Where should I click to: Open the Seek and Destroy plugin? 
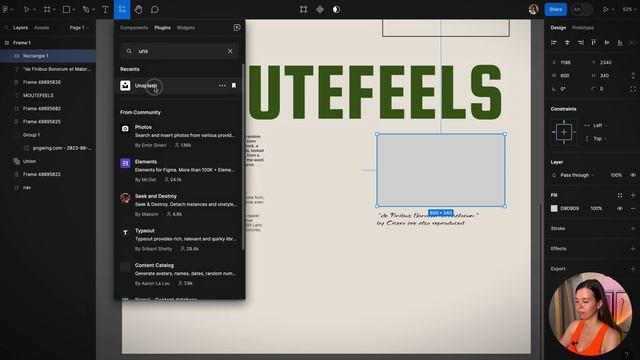pyautogui.click(x=178, y=205)
